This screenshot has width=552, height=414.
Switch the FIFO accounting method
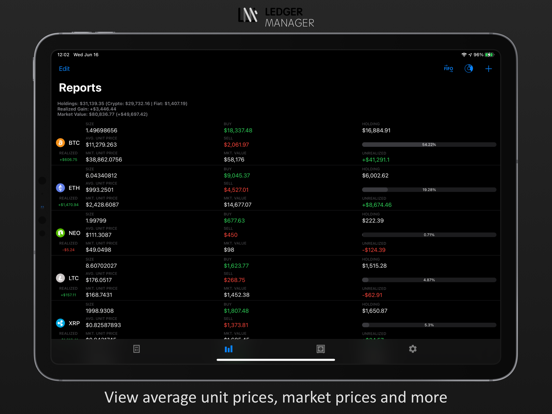coord(448,69)
